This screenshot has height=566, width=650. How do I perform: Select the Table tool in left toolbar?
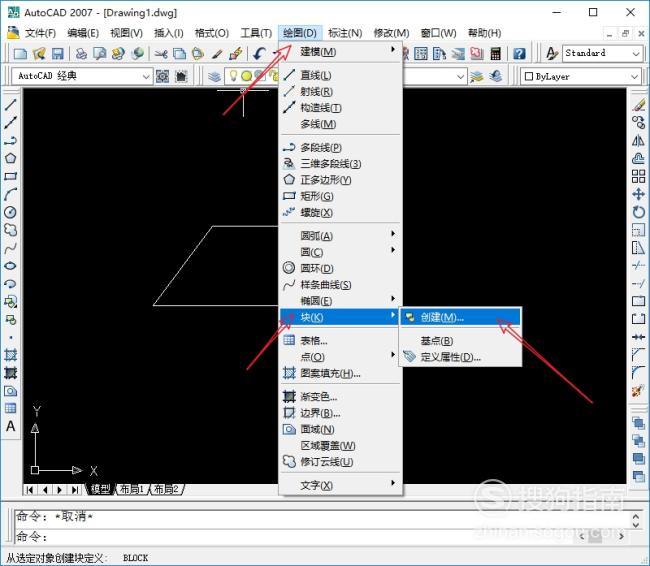coord(10,408)
